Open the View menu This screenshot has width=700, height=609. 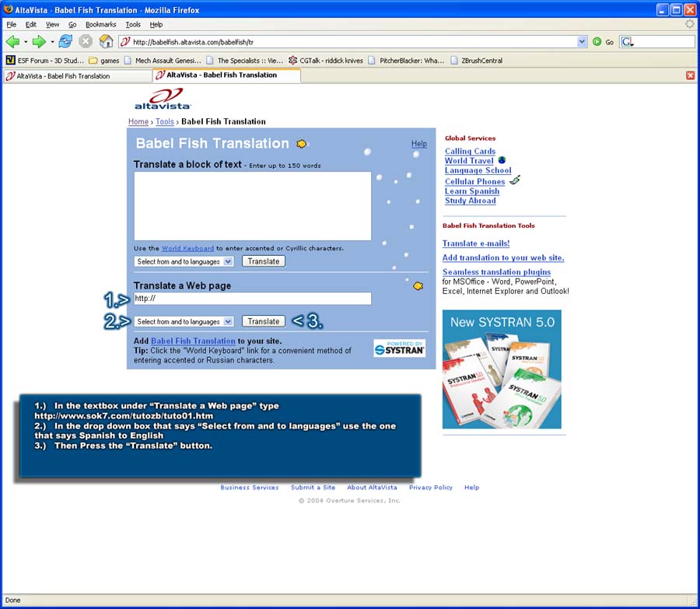pyautogui.click(x=52, y=24)
